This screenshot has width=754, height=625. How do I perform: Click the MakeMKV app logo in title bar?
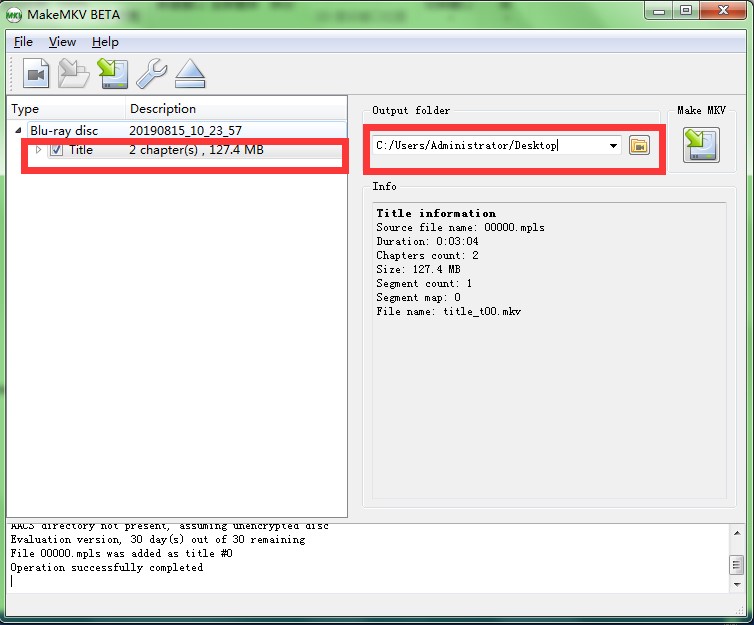(x=14, y=15)
